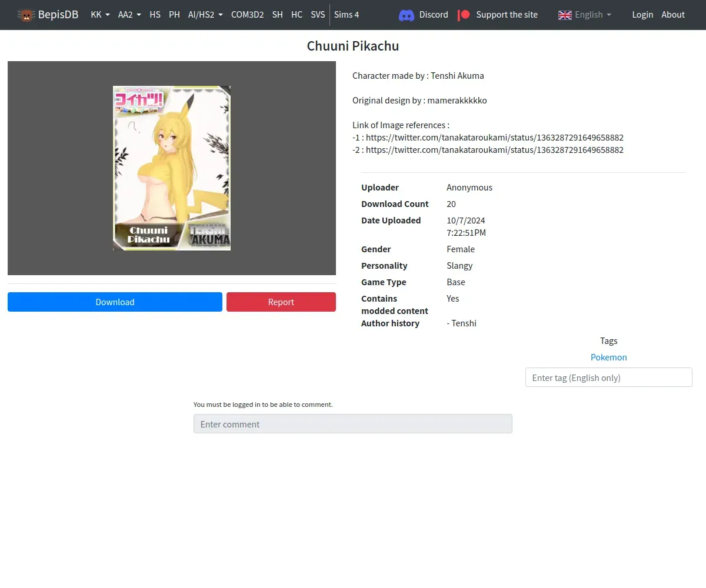
Task: Click the Chuuni Pikachu page title
Action: (x=353, y=46)
